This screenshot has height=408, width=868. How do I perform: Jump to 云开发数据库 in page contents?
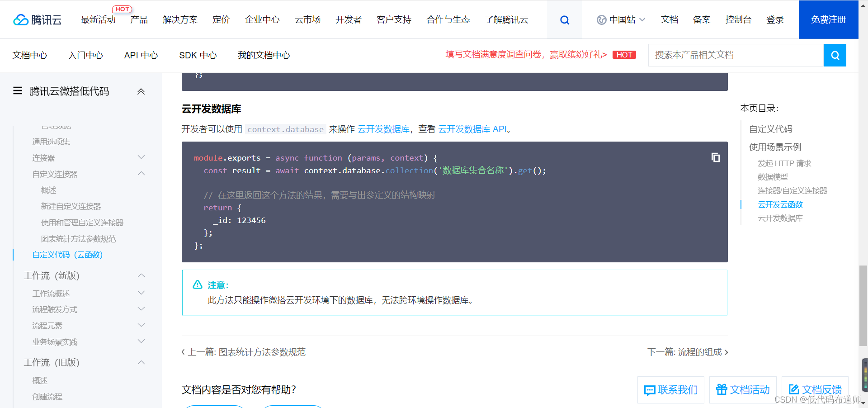click(780, 218)
